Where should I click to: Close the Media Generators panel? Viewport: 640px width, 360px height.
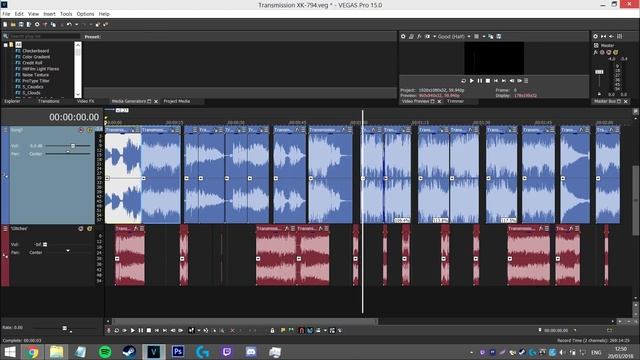tap(156, 102)
